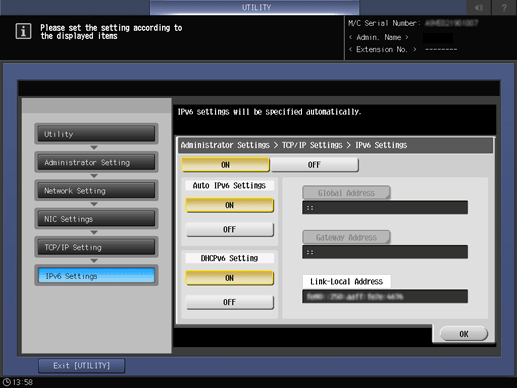Click the information icon beside the message
This screenshot has height=388, width=517.
[23, 31]
